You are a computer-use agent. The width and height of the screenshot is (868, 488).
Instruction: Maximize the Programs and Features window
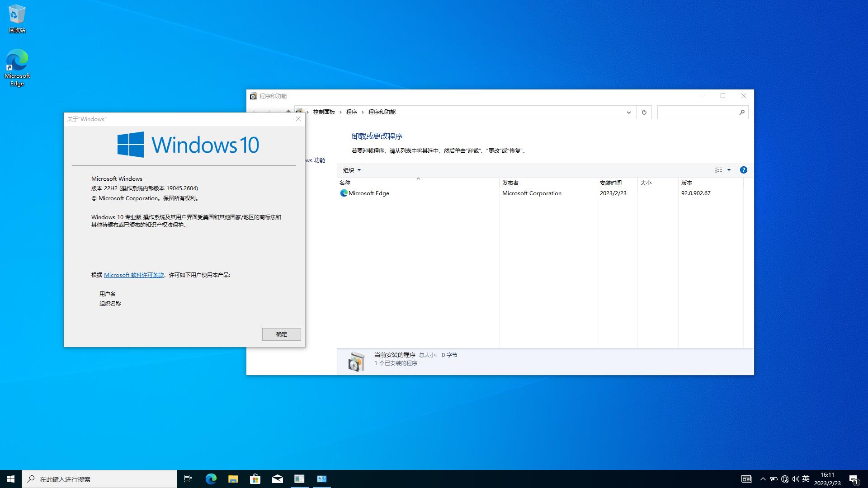click(723, 96)
